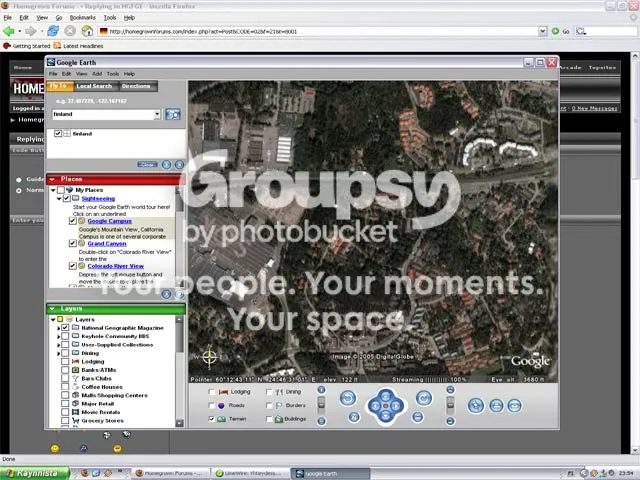Reset north orientation with the N button
This screenshot has width=640, height=480.
pyautogui.click(x=354, y=417)
